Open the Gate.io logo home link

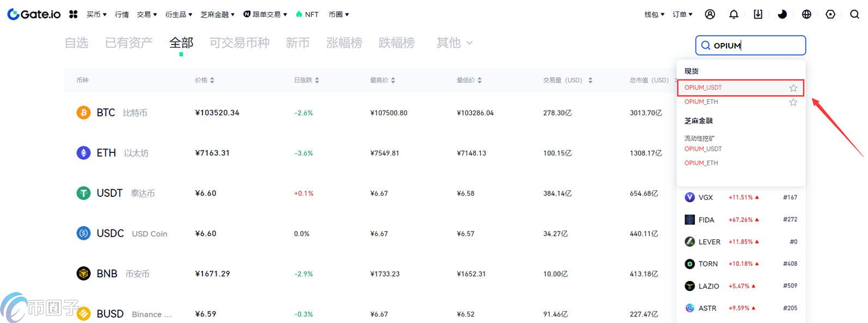pyautogui.click(x=34, y=14)
